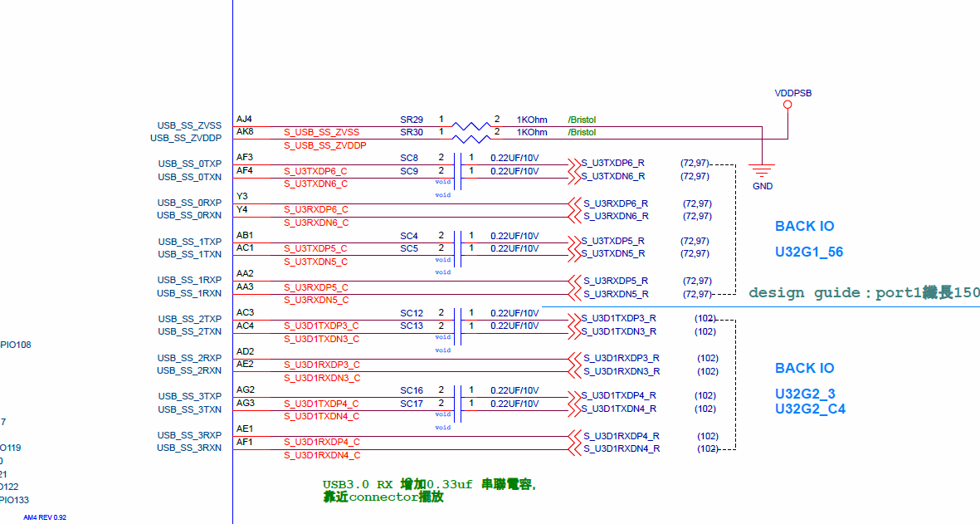
Task: Select net label S_U3TXDN5_C
Action: (315, 262)
